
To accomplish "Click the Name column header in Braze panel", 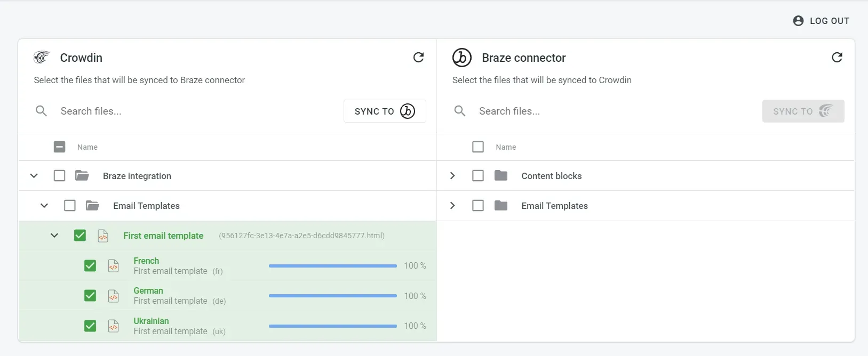I will point(506,147).
